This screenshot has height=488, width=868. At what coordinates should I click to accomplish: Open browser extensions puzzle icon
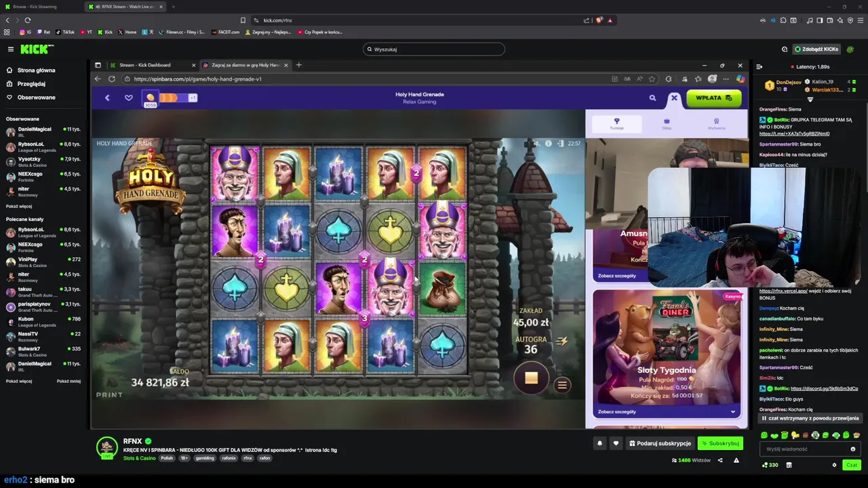pos(783,20)
